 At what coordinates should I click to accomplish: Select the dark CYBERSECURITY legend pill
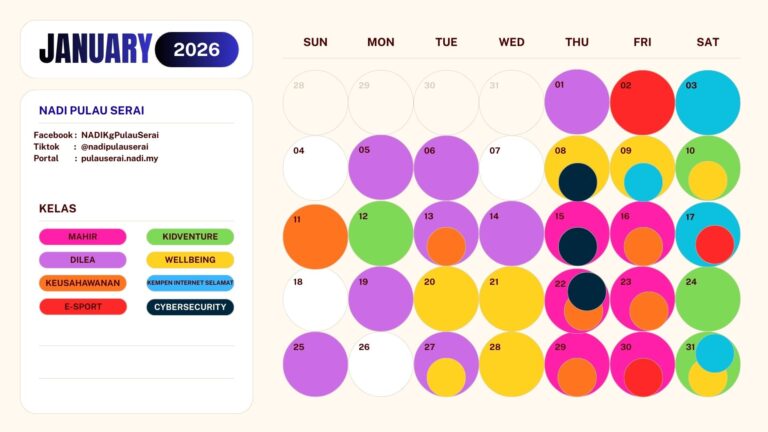coord(190,306)
